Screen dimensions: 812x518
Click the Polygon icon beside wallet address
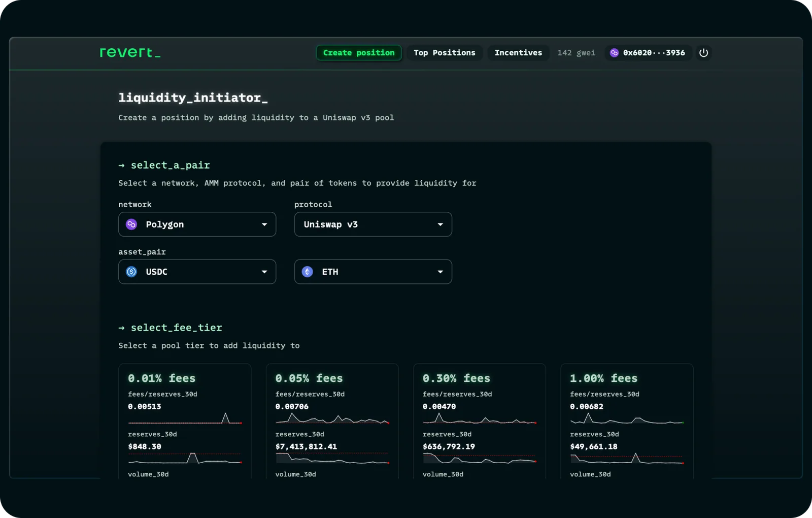tap(614, 53)
